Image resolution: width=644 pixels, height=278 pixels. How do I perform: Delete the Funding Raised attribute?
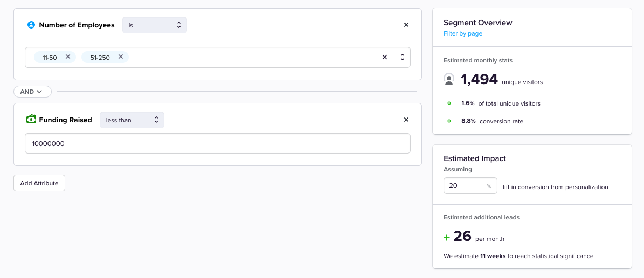coord(406,120)
